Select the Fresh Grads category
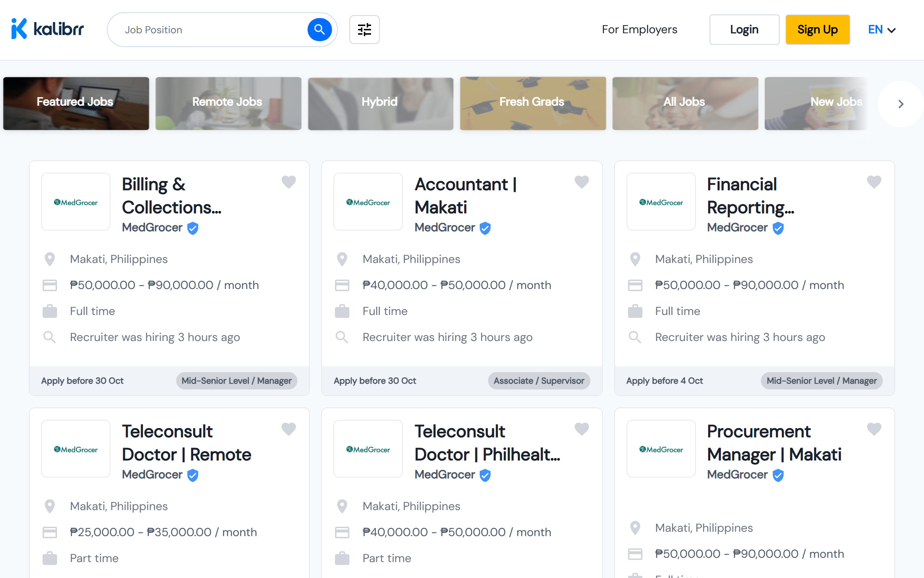 [533, 103]
